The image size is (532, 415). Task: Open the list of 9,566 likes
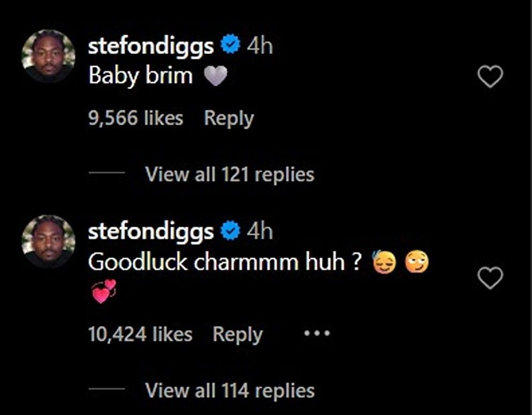[x=135, y=118]
